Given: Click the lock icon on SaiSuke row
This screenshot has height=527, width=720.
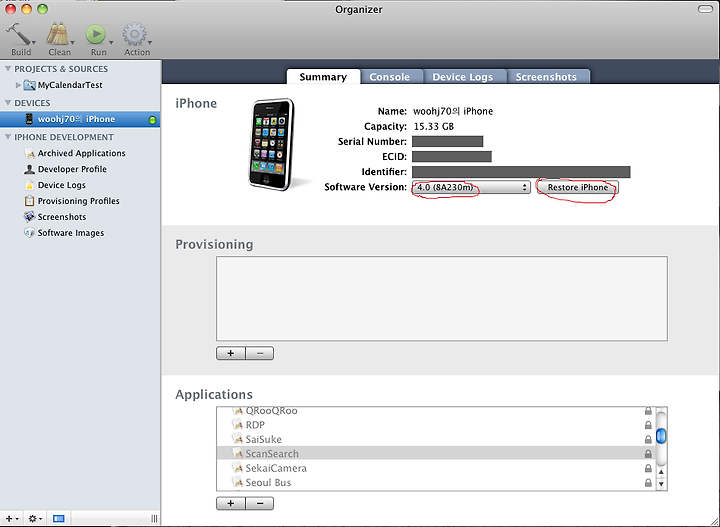Looking at the screenshot, I should pos(648,439).
